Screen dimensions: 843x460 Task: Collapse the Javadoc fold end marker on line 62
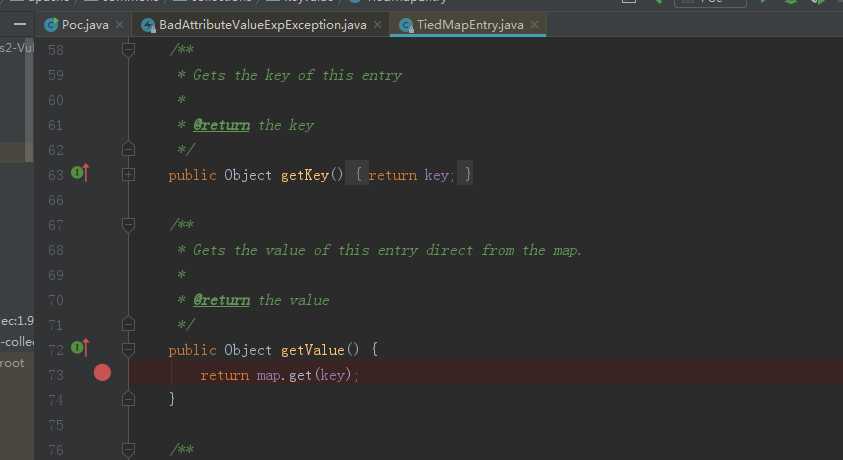click(x=128, y=149)
